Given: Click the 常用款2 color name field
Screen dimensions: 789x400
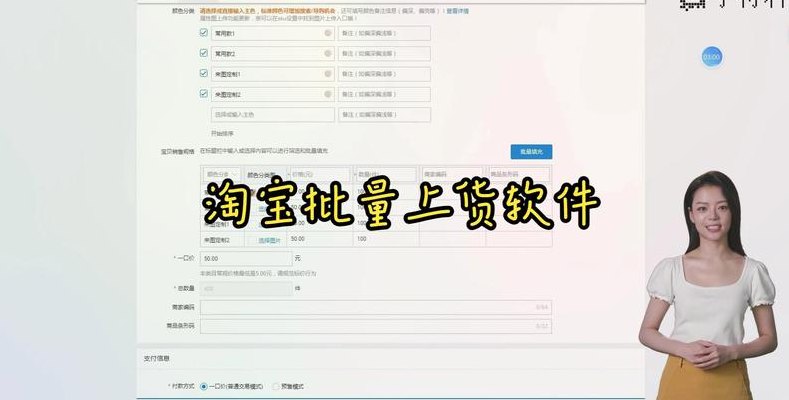Looking at the screenshot, I should 273,53.
